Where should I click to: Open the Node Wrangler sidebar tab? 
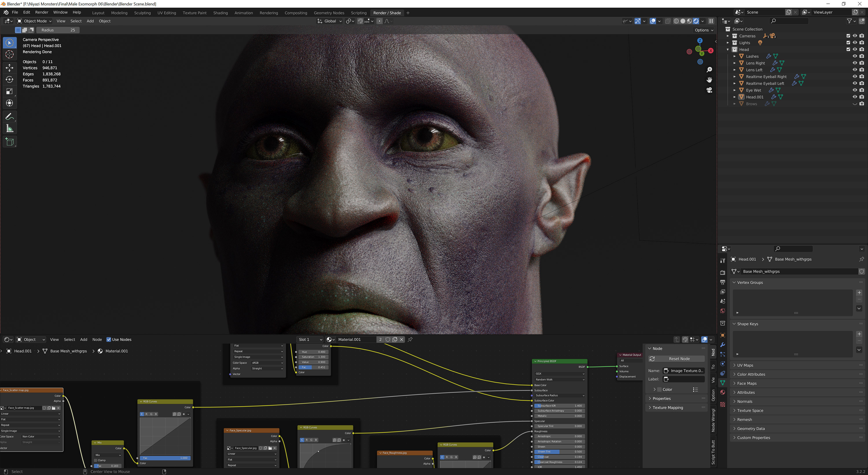(713, 420)
